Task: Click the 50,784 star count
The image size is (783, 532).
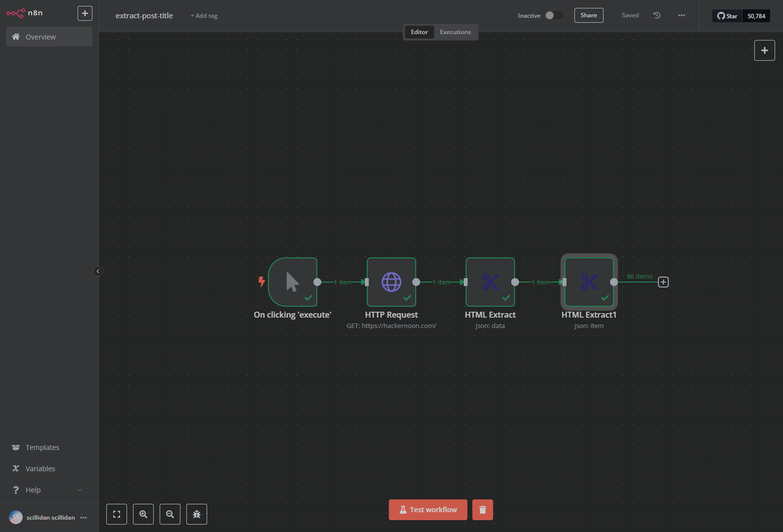Action: [756, 16]
